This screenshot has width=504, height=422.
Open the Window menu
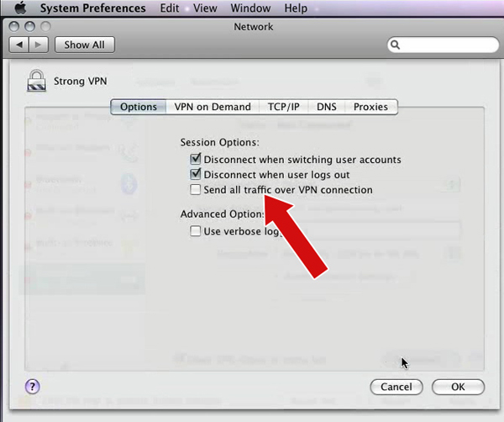pos(249,8)
